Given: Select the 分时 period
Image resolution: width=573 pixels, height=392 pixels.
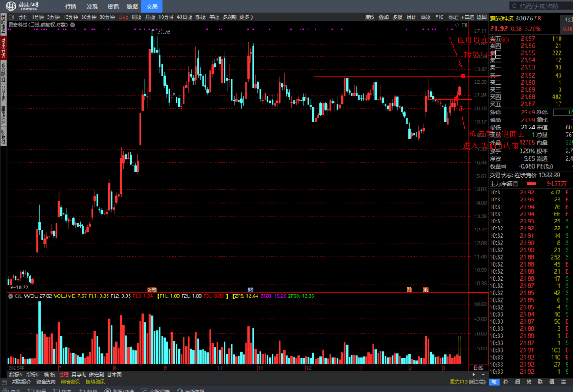Looking at the screenshot, I should [23, 17].
